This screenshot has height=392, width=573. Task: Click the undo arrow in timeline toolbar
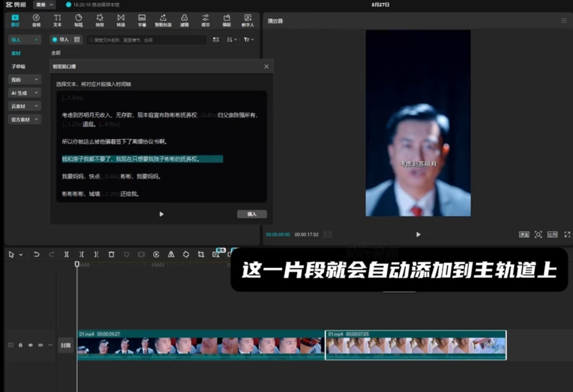(x=36, y=254)
